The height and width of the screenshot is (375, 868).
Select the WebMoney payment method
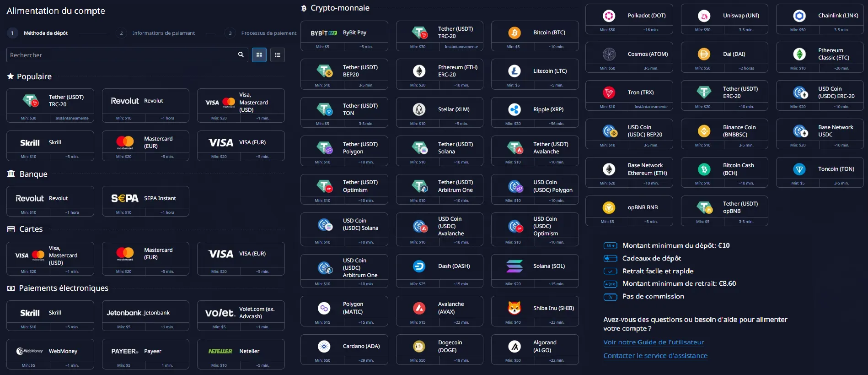[50, 354]
